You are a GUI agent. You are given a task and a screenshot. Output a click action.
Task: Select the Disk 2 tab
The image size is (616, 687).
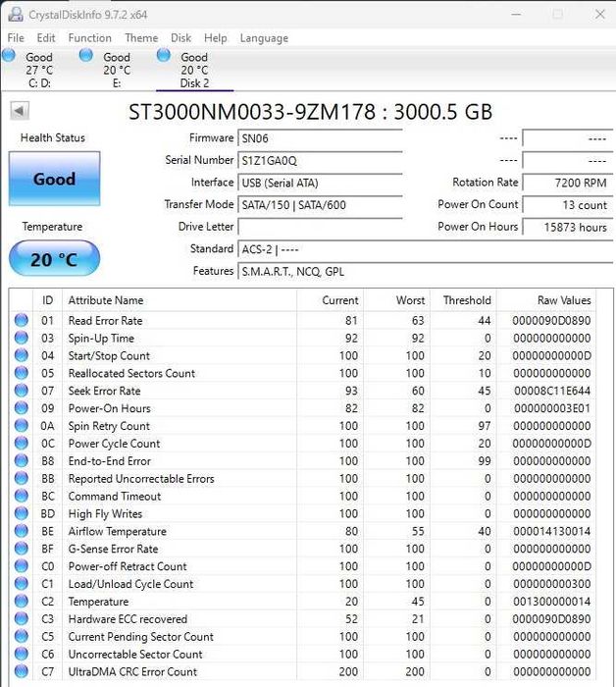pos(194,70)
